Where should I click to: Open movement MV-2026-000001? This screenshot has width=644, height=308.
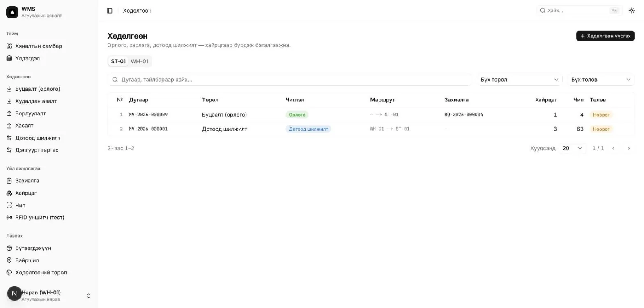(148, 129)
